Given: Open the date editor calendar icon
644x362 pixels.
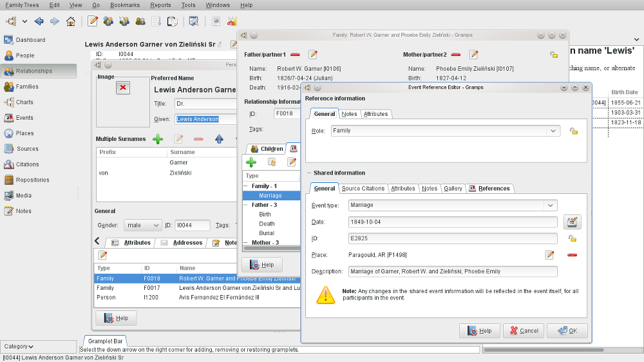Looking at the screenshot, I should 573,222.
